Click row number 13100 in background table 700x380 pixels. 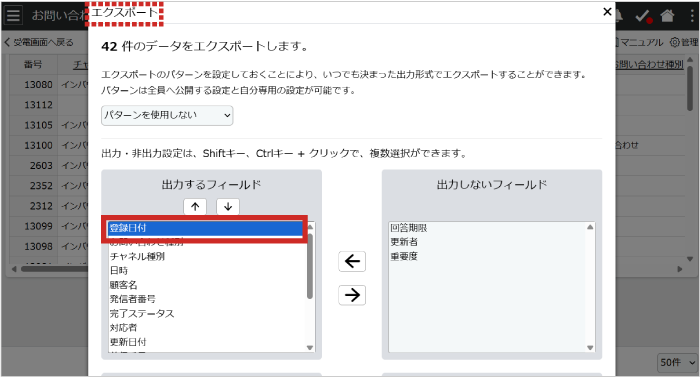coord(38,145)
